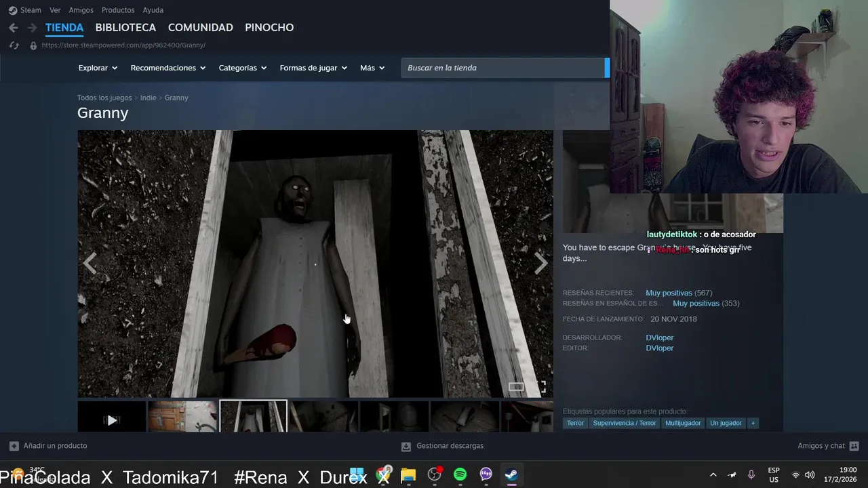Screen dimensions: 868x488
Task: Open the Amigos menu
Action: [x=81, y=10]
